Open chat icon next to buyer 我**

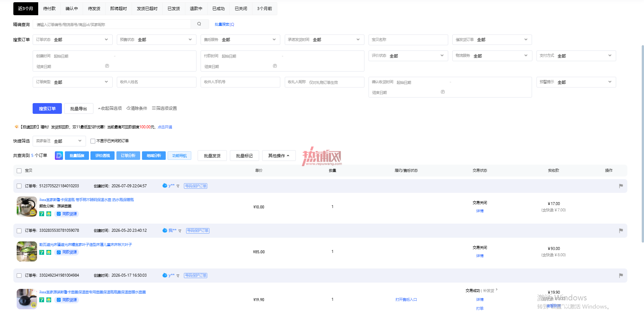[x=165, y=230]
